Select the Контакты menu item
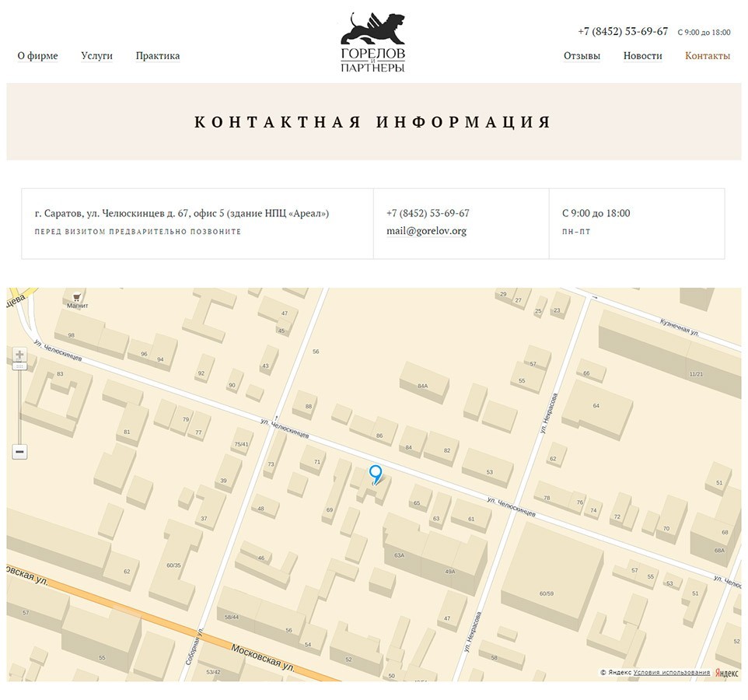 (707, 56)
